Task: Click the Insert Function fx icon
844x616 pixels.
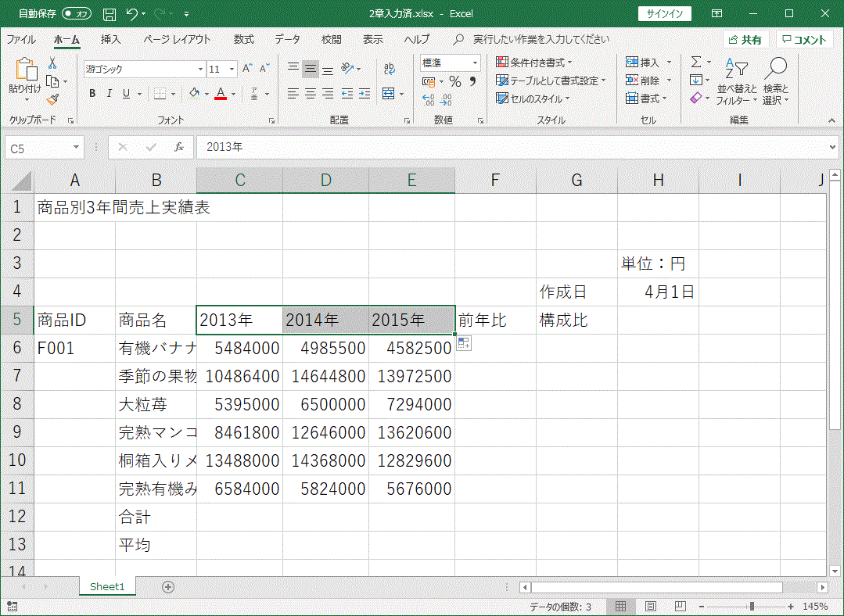Action: (178, 148)
